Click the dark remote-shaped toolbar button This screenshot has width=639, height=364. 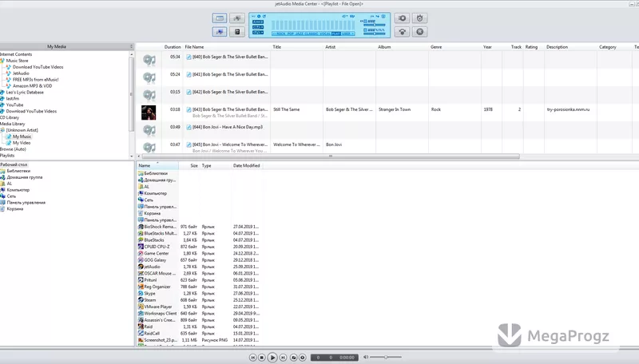click(x=237, y=32)
